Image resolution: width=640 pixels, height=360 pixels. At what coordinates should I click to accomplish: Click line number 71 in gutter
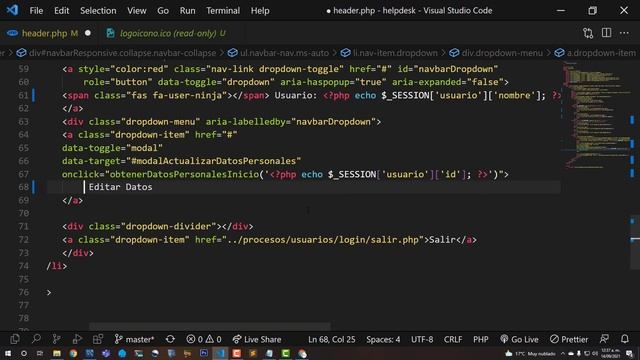tap(23, 226)
